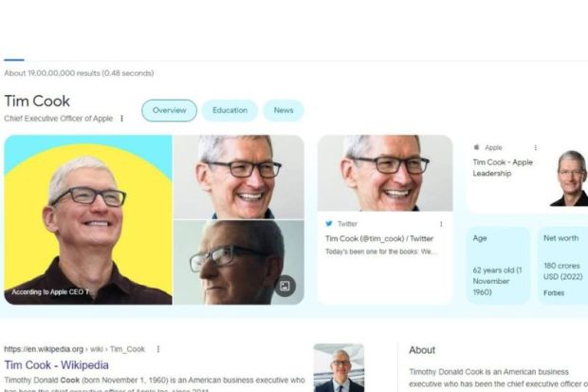Switch to the Education chip
Screen dimensions: 588x392
[x=230, y=110]
